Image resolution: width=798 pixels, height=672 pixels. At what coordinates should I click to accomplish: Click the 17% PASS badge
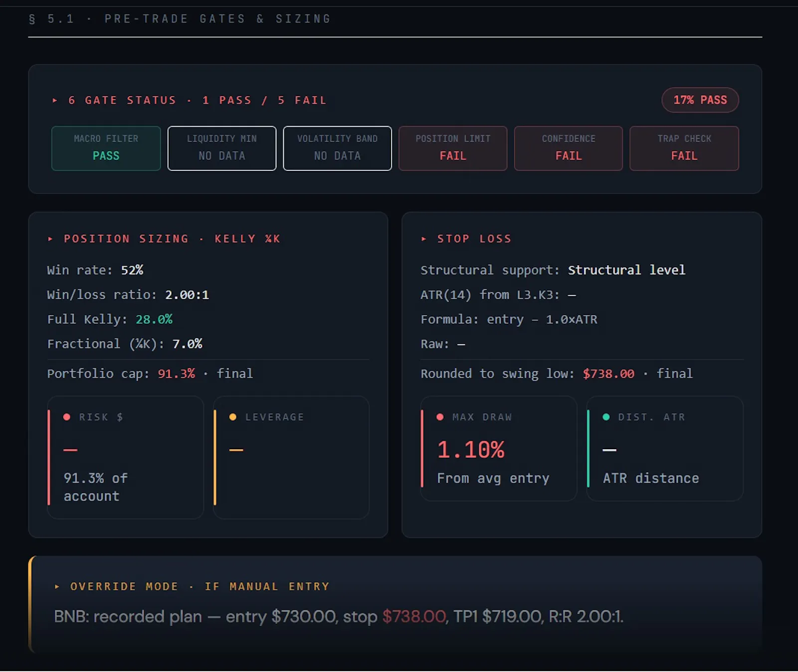700,100
